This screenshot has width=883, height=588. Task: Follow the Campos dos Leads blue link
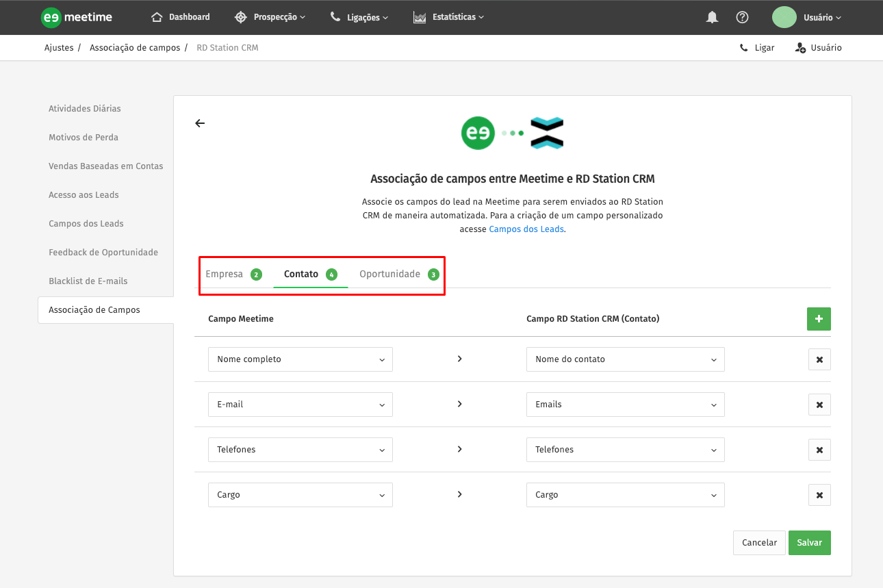[526, 229]
